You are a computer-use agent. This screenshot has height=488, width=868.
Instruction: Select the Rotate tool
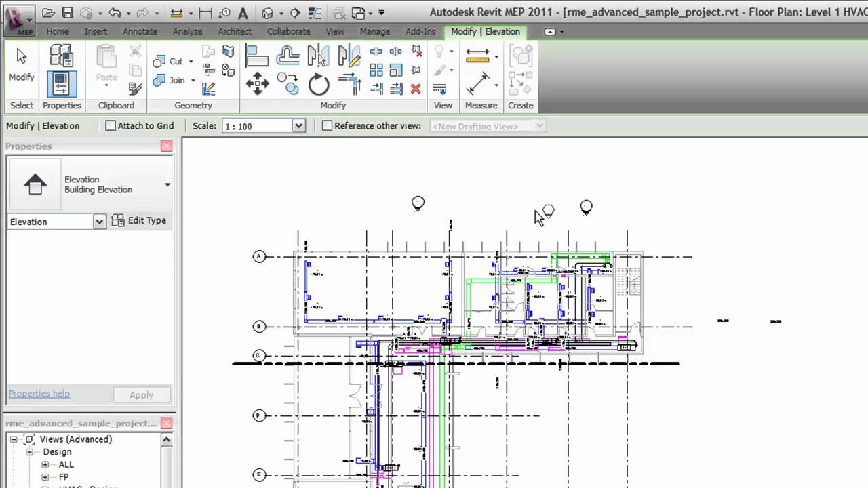click(x=318, y=84)
